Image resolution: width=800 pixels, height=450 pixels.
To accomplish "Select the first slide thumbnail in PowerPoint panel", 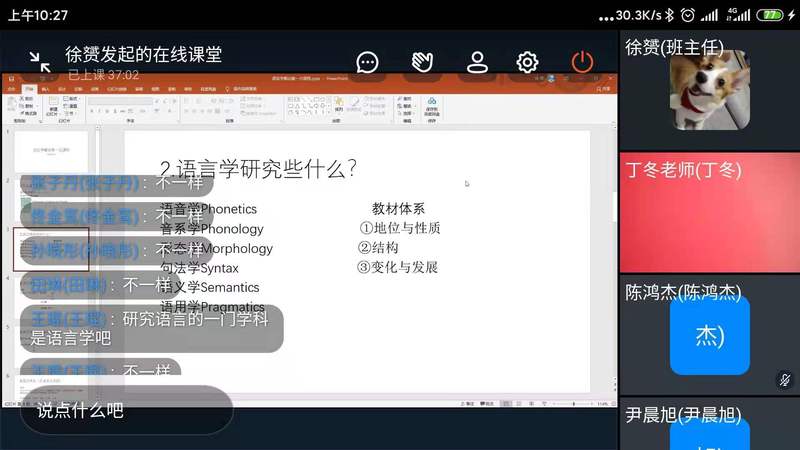I will [x=50, y=151].
